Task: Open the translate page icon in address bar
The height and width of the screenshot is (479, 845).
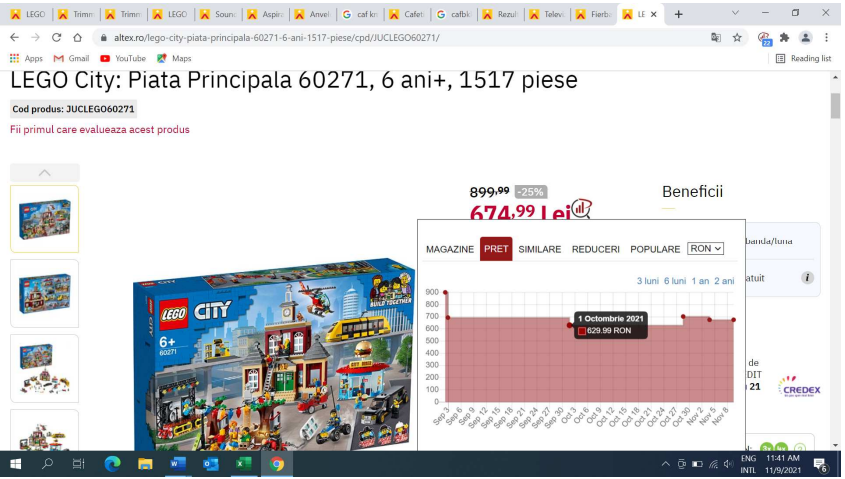Action: click(x=716, y=37)
